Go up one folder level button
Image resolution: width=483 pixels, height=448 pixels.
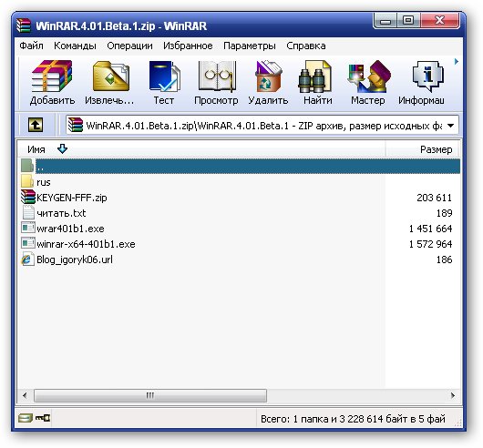pyautogui.click(x=36, y=125)
